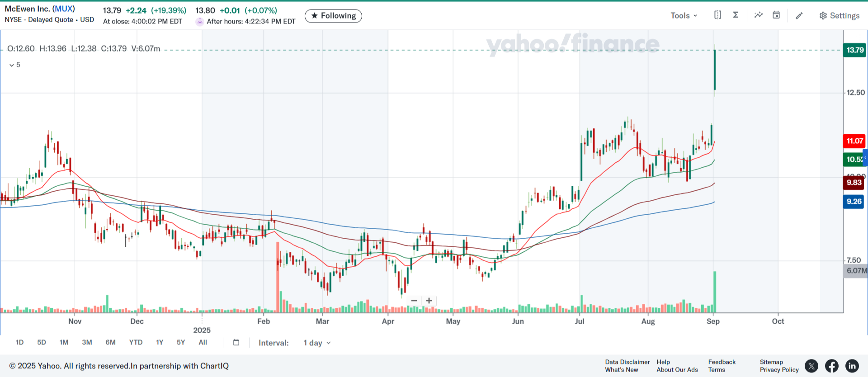Open the LinkedIn social icon
The image size is (868, 377).
point(852,366)
